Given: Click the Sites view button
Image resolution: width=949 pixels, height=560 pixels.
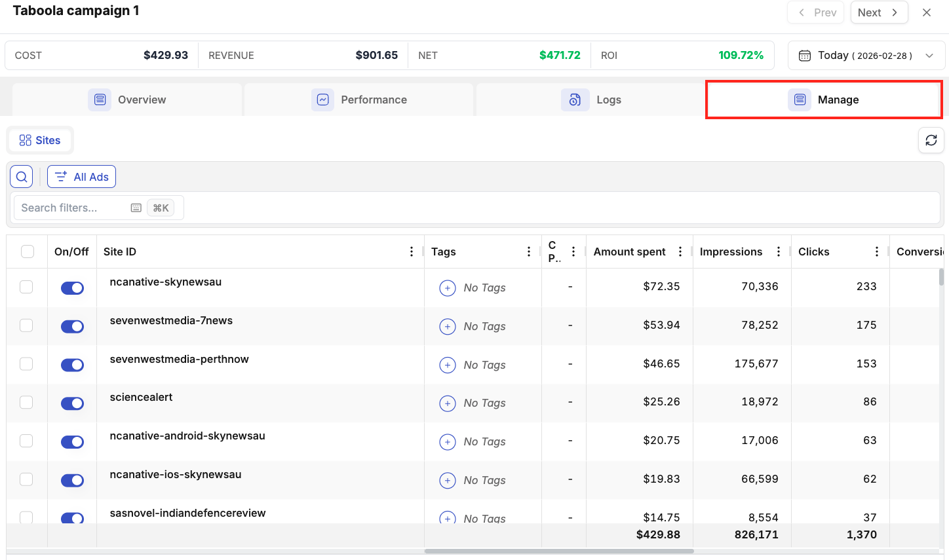Looking at the screenshot, I should 40,140.
